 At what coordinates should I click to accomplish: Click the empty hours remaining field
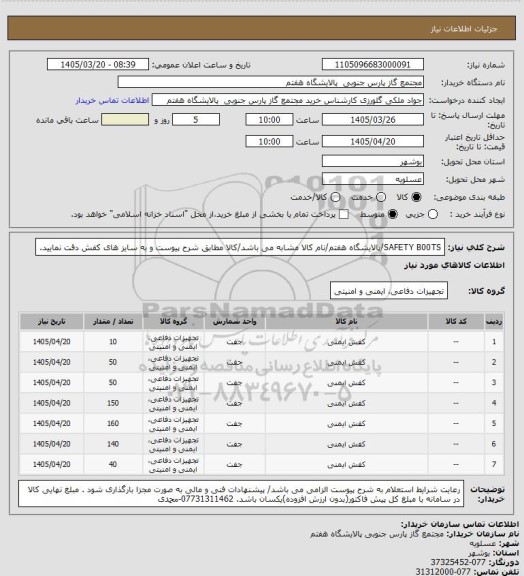[125, 120]
